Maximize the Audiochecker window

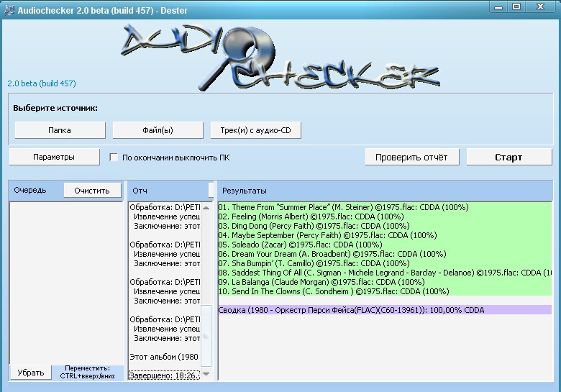tap(516, 6)
